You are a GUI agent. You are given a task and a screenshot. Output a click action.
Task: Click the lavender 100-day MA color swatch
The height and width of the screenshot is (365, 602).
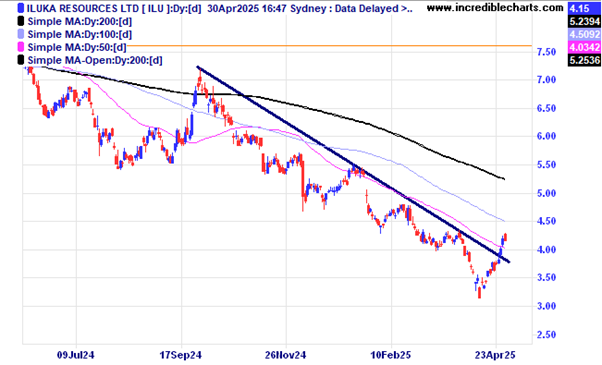point(21,35)
